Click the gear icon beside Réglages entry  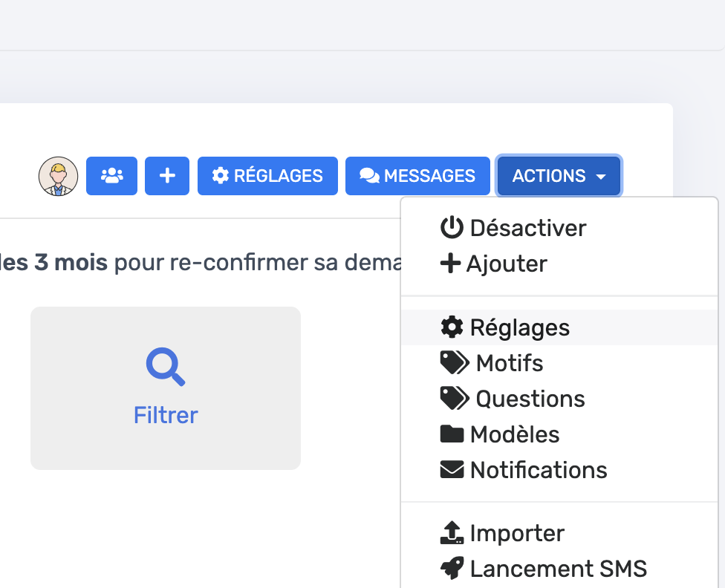[452, 327]
